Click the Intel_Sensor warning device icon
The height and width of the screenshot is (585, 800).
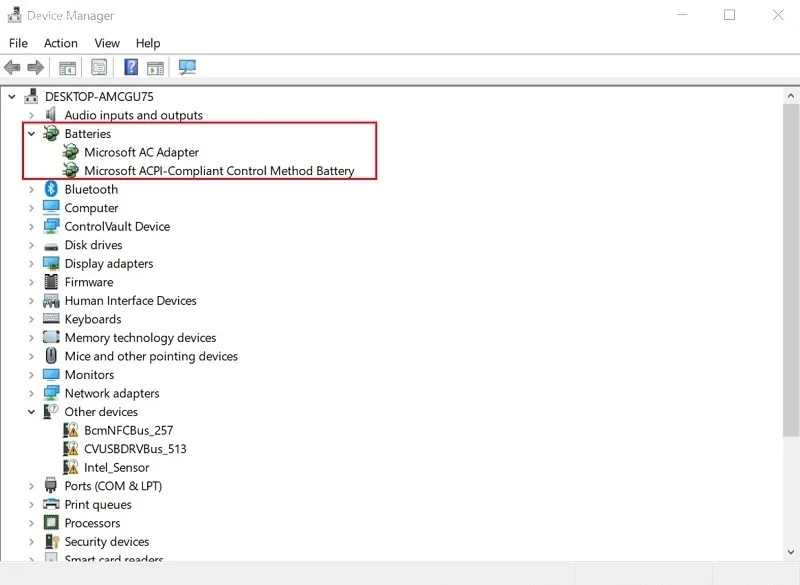click(x=71, y=467)
